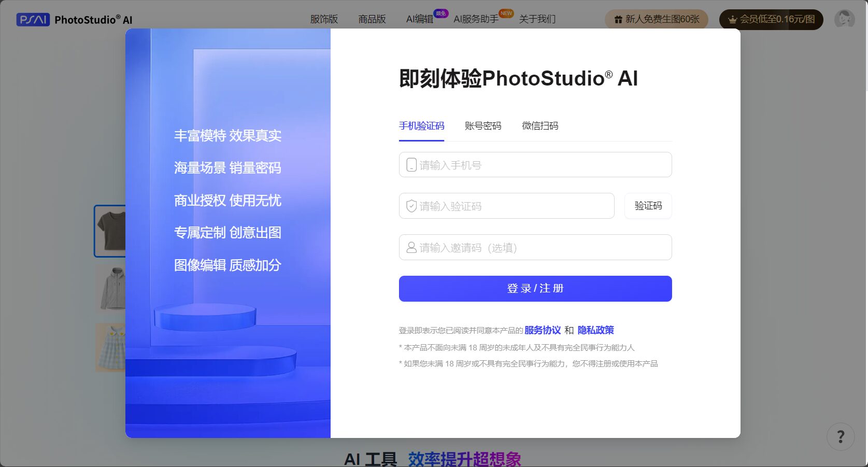This screenshot has height=467, width=868.
Task: Click the phone icon in phone field
Action: pos(411,165)
